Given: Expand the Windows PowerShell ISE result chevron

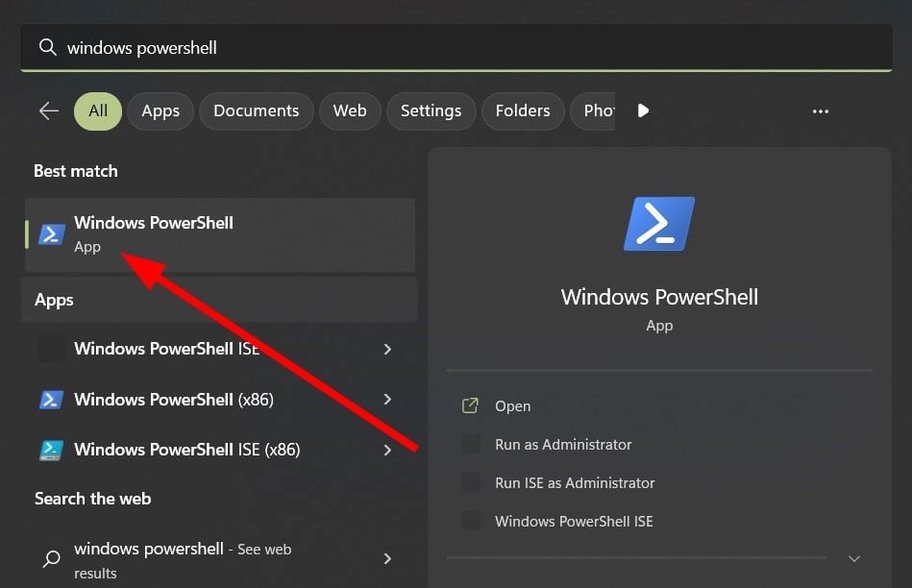Looking at the screenshot, I should click(x=387, y=349).
